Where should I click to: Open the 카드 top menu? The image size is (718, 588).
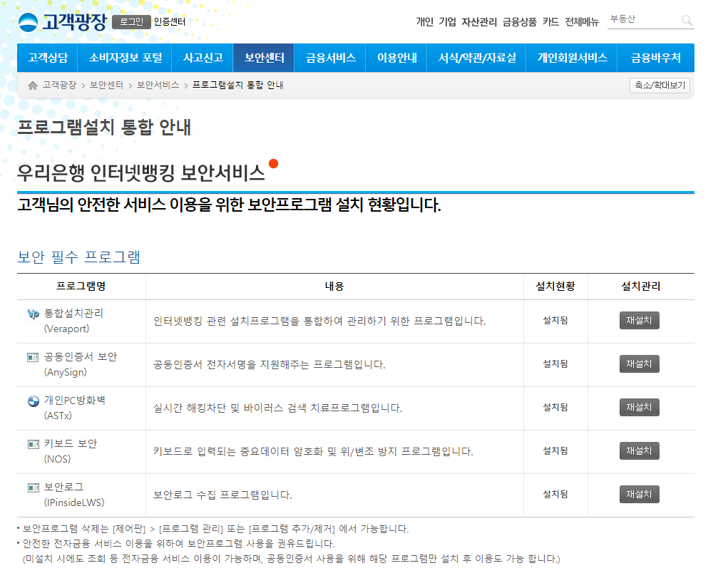tap(550, 22)
